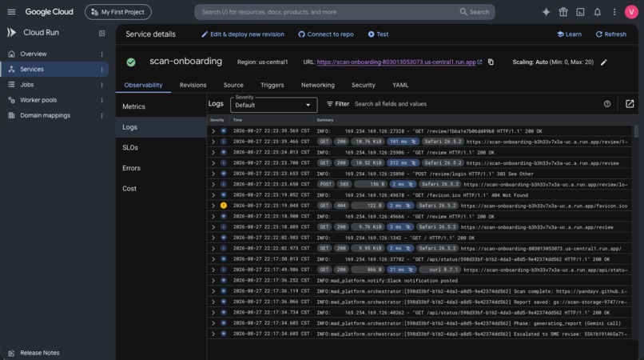This screenshot has width=644, height=360.
Task: Expand the 404 favicon.ico warning entry
Action: coord(213,206)
